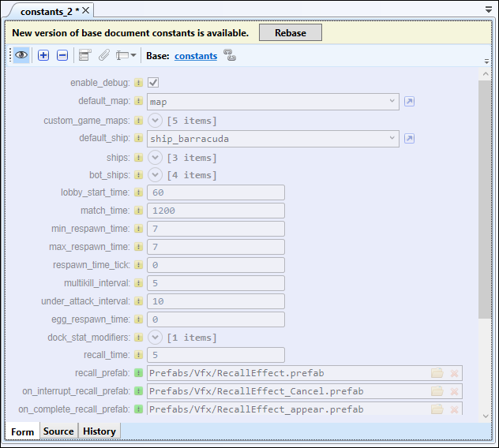
Task: Clear the on_complete_recall_prefab value
Action: point(454,409)
